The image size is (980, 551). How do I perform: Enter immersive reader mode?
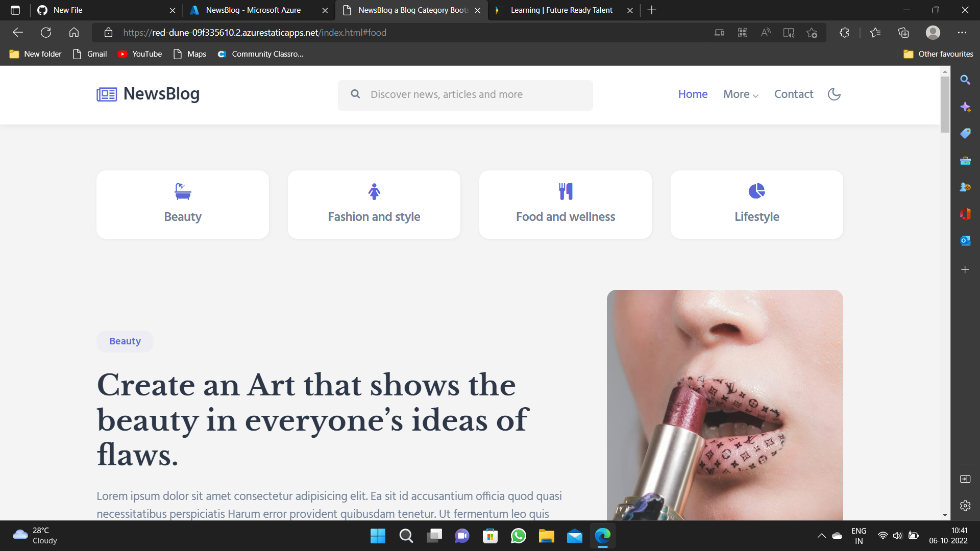click(x=789, y=32)
